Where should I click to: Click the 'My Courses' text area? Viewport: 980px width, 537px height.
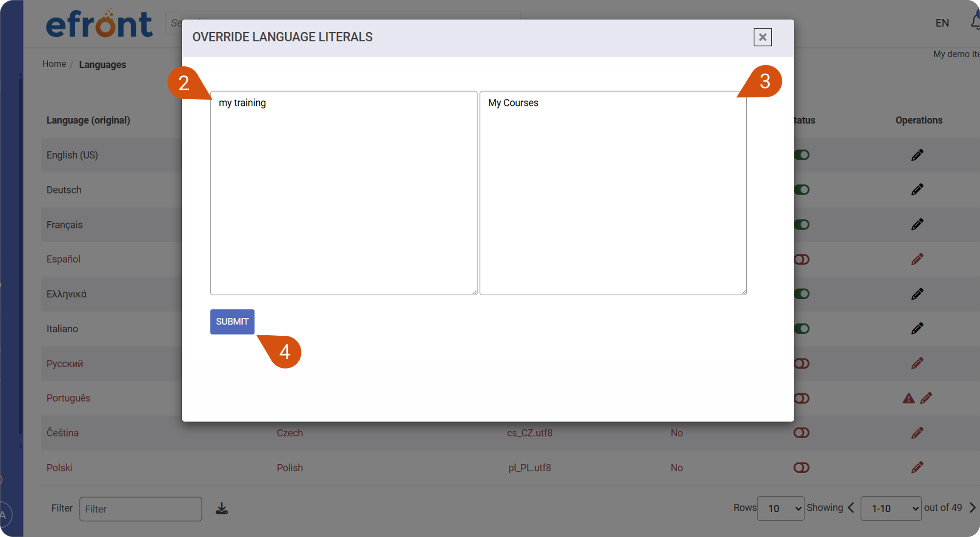point(613,193)
